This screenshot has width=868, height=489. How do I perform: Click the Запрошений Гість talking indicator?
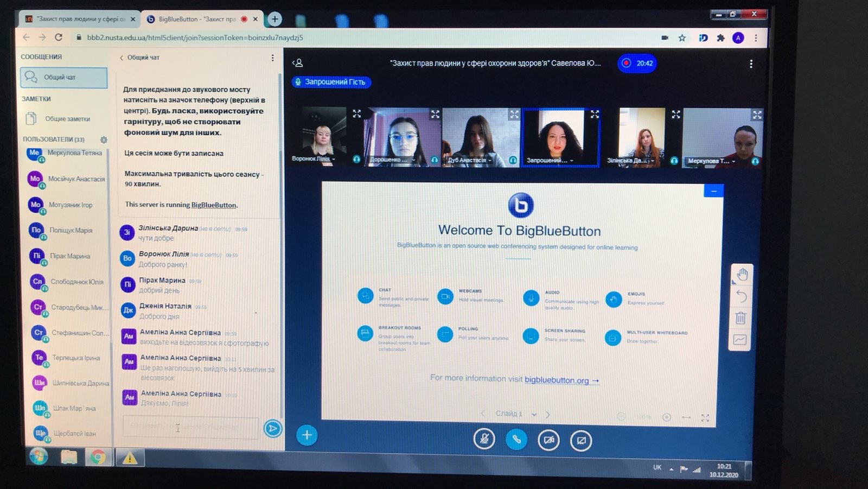pyautogui.click(x=331, y=82)
